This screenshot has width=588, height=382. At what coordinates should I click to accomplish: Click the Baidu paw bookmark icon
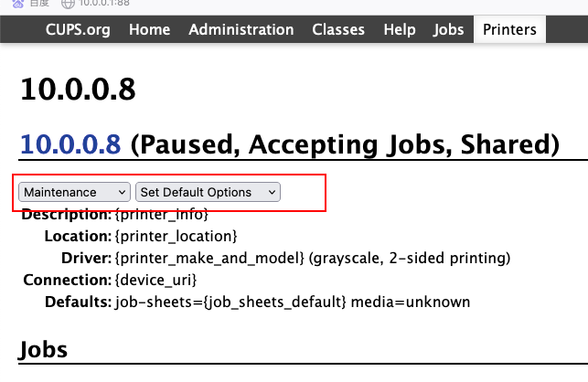coord(18,4)
